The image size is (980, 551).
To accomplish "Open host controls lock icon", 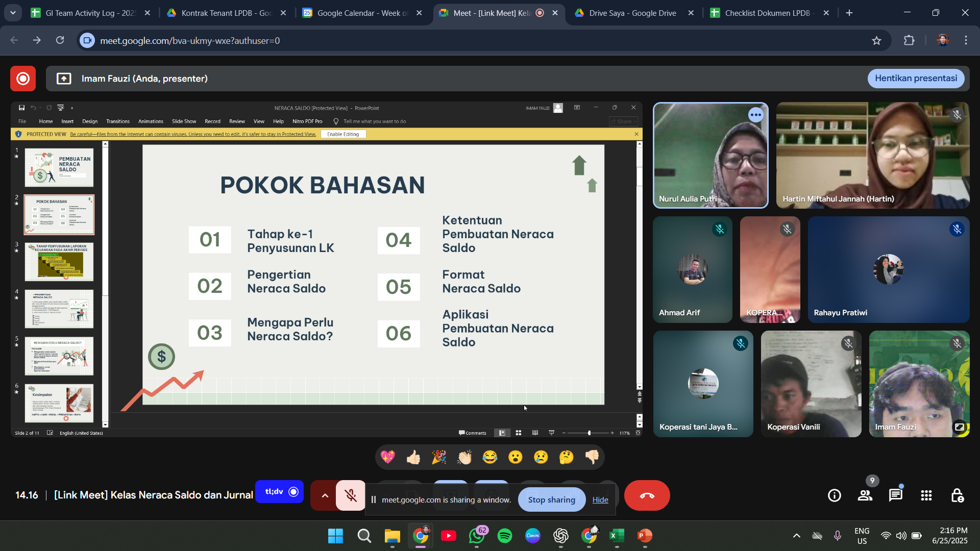I will pyautogui.click(x=957, y=495).
